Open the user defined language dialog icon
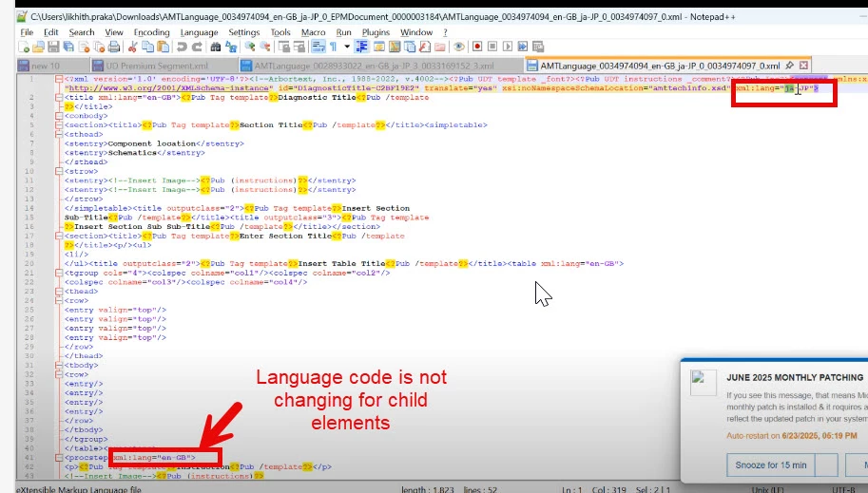 (x=378, y=47)
